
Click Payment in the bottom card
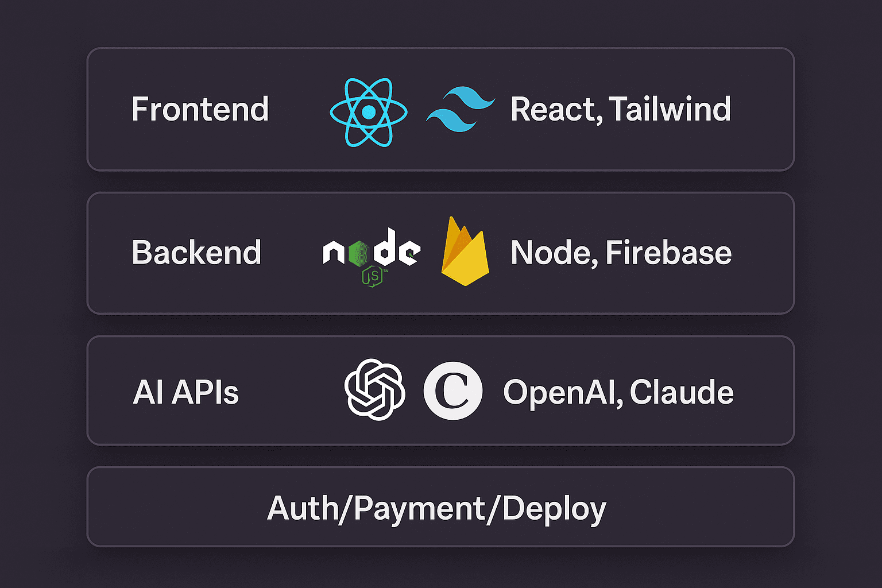click(x=420, y=509)
